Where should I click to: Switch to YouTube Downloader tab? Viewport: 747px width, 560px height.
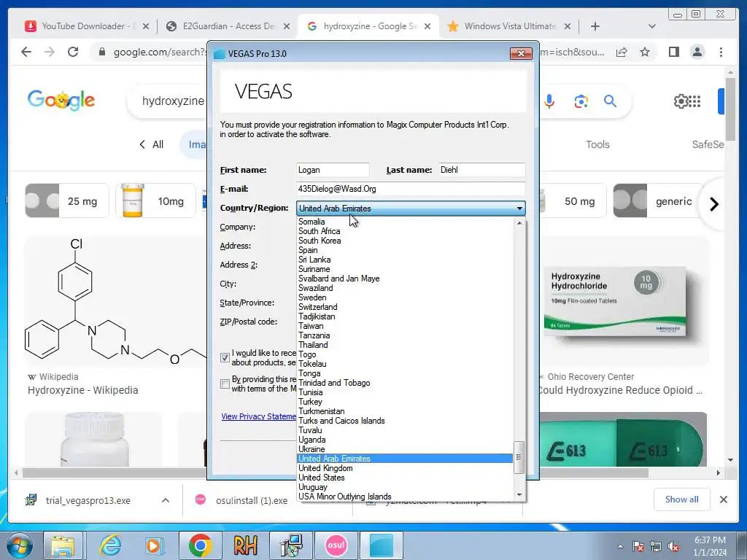coord(88,26)
